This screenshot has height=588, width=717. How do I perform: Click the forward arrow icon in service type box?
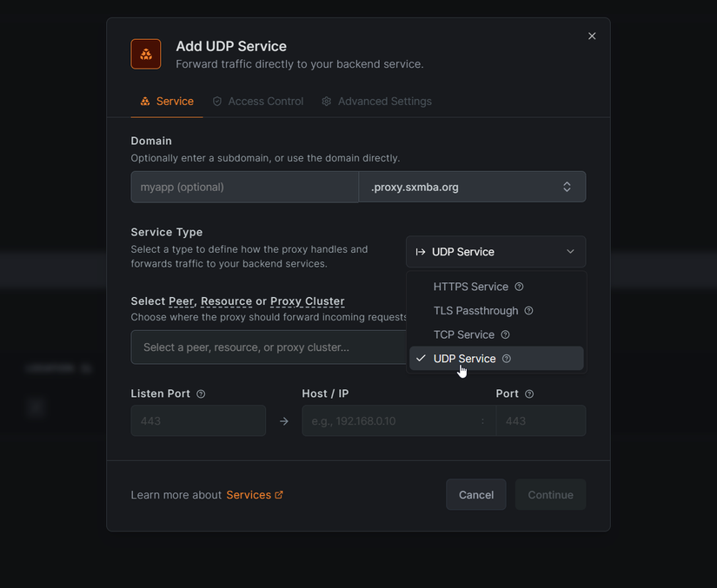421,252
